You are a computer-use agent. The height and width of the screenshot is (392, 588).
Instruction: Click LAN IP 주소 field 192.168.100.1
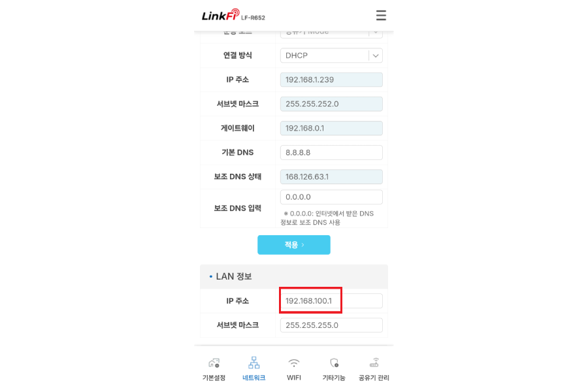(x=331, y=301)
